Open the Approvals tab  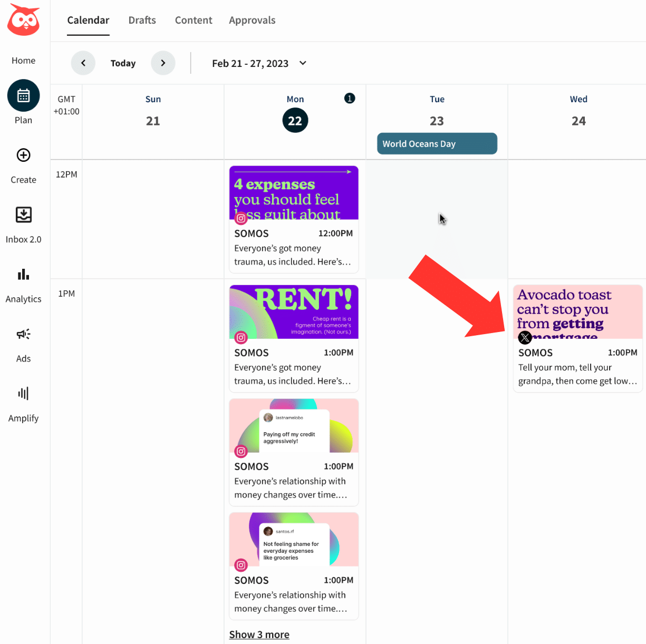252,20
